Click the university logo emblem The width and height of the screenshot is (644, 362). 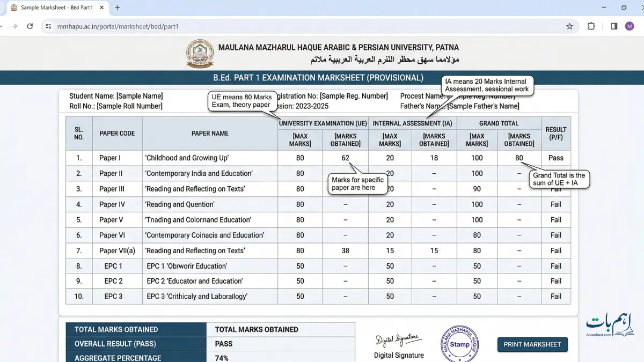click(x=200, y=54)
